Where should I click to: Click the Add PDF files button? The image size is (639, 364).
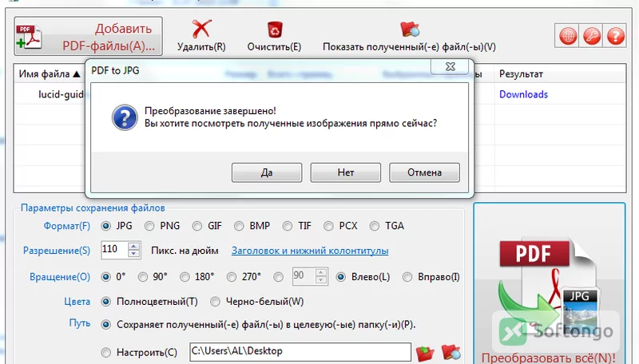point(88,36)
